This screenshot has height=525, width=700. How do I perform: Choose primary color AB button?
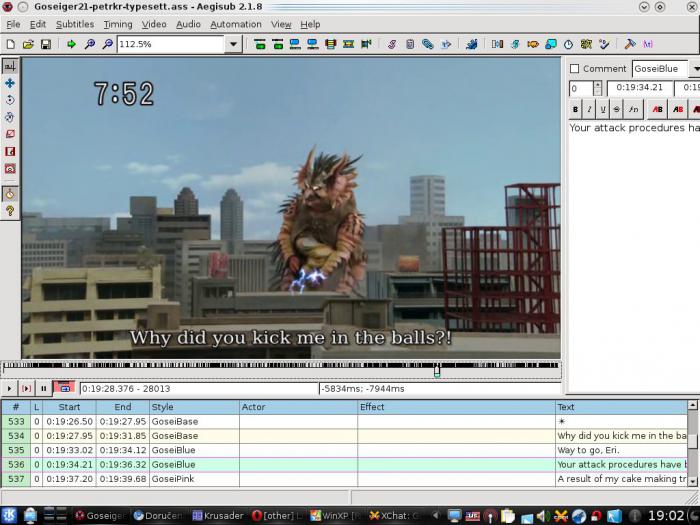coord(657,109)
